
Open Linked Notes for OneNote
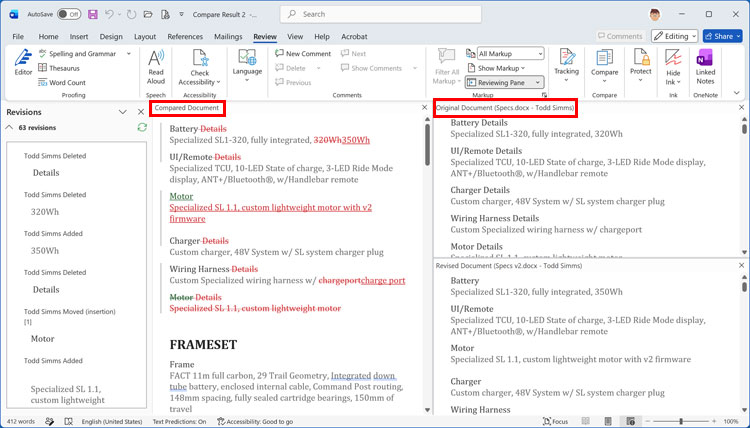click(x=705, y=67)
